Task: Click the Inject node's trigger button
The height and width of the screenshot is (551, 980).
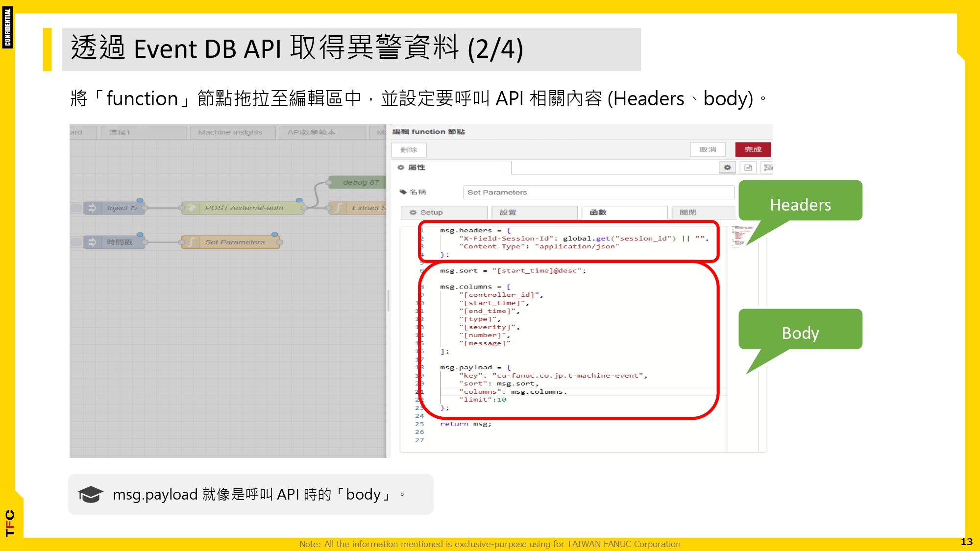Action: 76,208
